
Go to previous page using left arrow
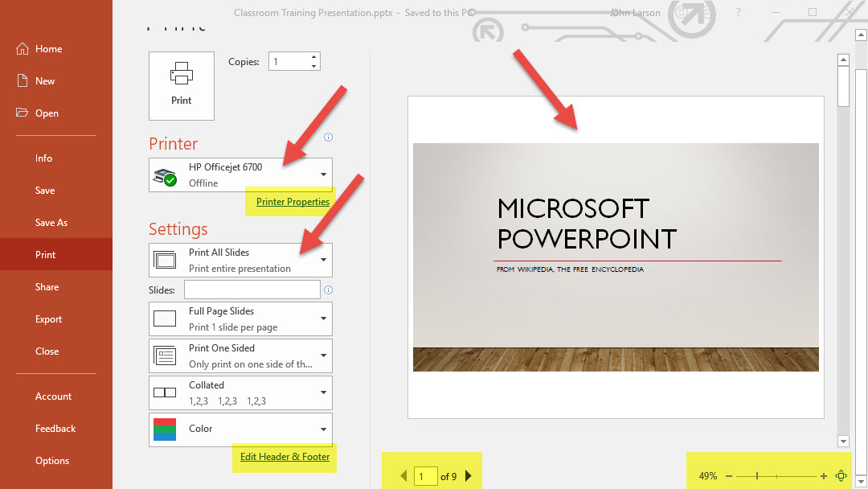tap(403, 476)
